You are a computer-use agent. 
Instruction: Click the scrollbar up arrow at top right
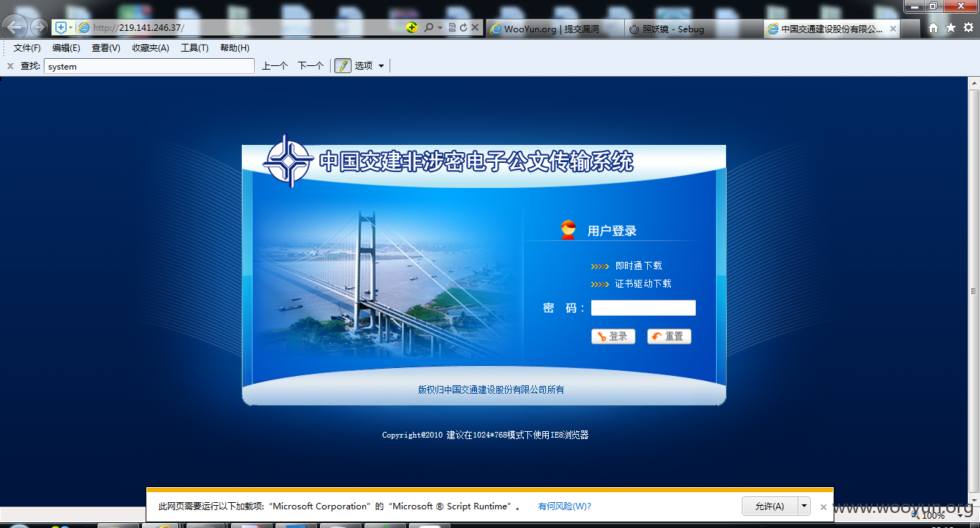pyautogui.click(x=974, y=83)
